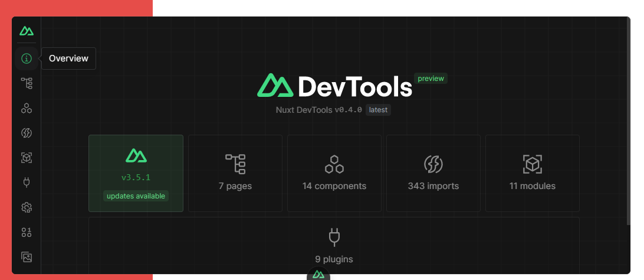Click the Nuxt logo atop the sidebar
This screenshot has height=280, width=644.
pos(27,31)
